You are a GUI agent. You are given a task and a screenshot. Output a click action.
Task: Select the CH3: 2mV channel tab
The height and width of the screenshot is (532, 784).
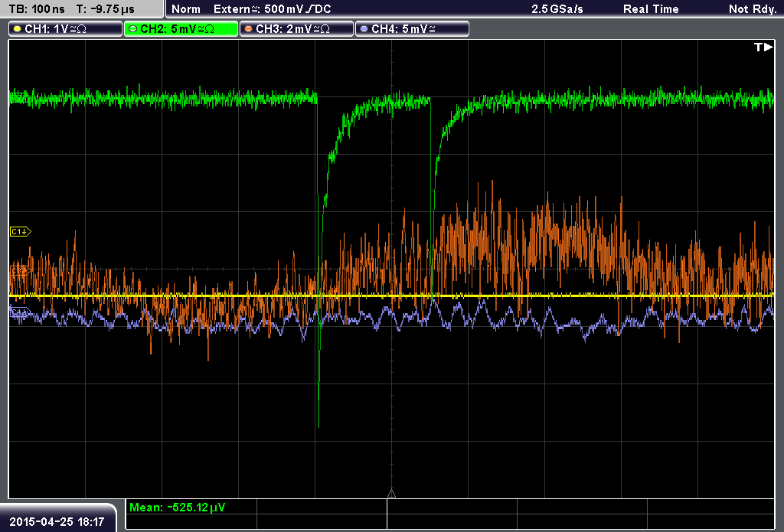point(296,29)
